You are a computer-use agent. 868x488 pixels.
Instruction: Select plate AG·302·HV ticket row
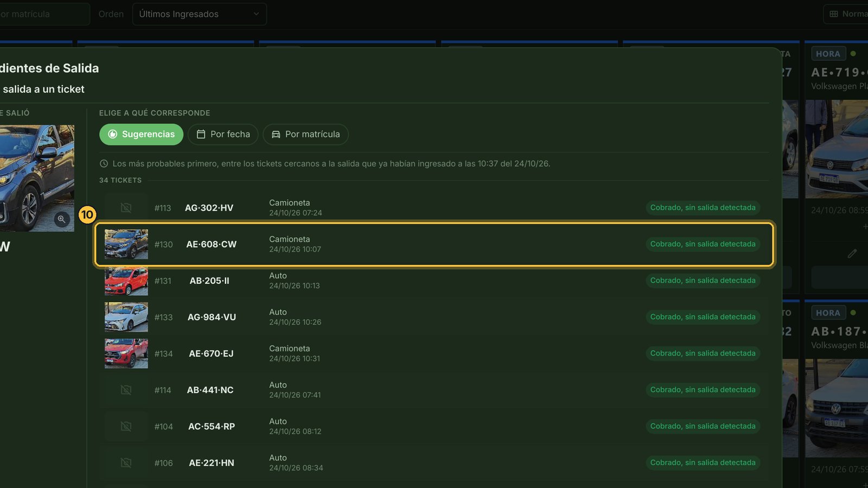tap(434, 208)
